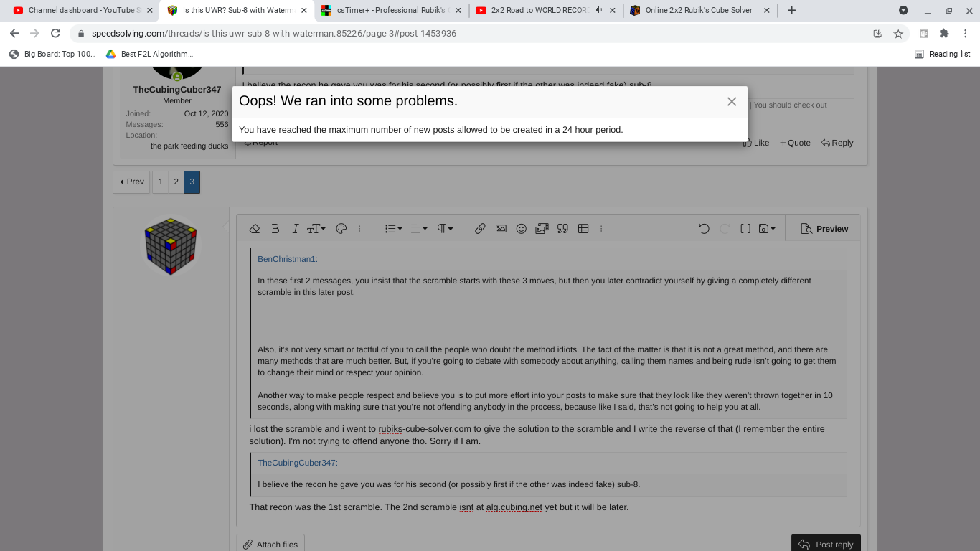Expand the list options dropdown
Image resolution: width=980 pixels, height=551 pixels.
(394, 229)
